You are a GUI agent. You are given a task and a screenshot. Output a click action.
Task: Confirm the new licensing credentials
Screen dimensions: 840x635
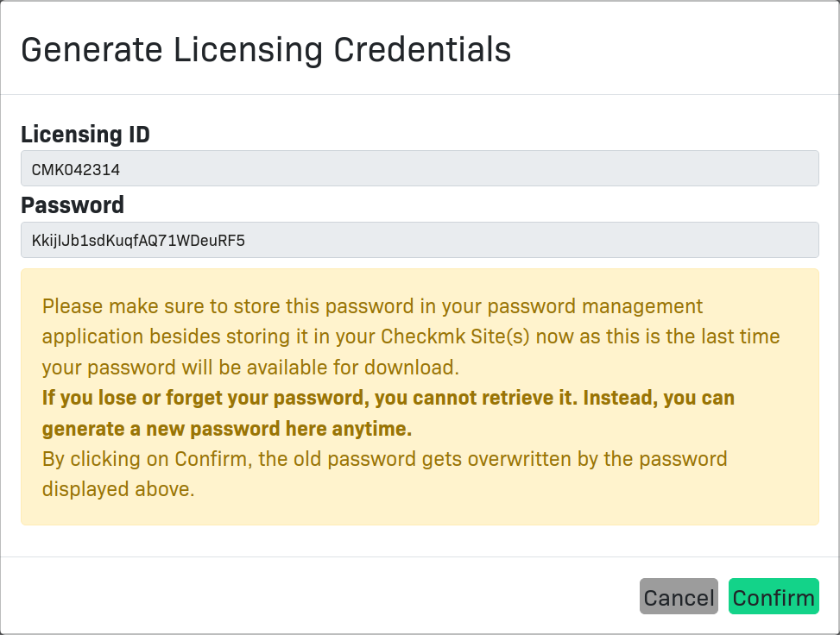point(774,596)
